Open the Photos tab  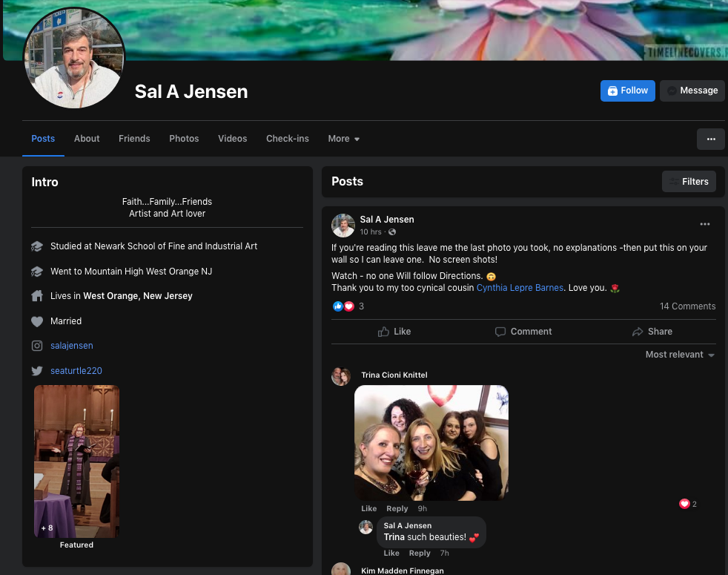[x=184, y=139]
